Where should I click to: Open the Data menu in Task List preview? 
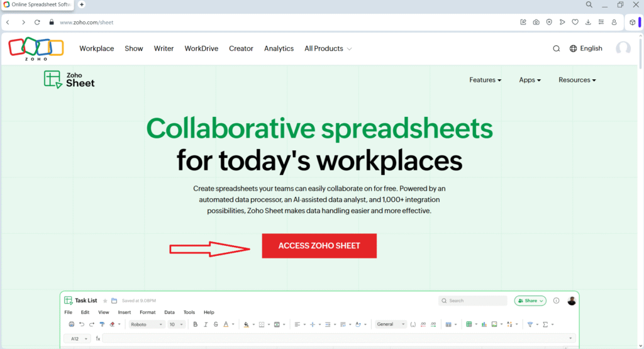point(169,312)
